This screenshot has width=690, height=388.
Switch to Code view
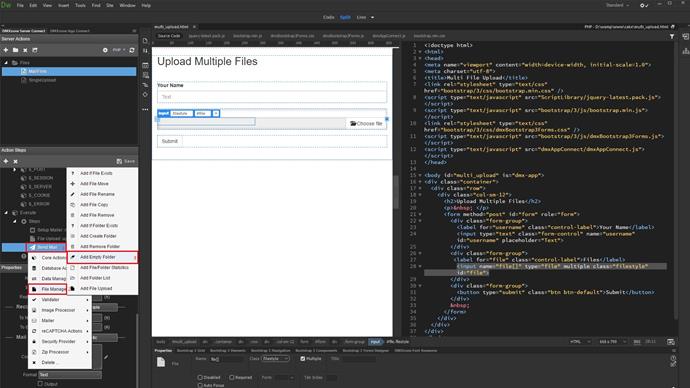[329, 17]
